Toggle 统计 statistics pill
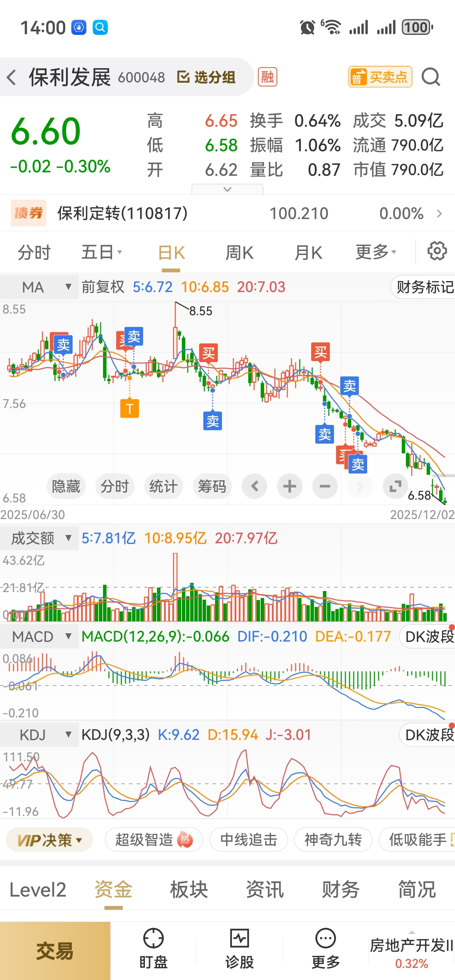455x980 pixels. (x=164, y=486)
